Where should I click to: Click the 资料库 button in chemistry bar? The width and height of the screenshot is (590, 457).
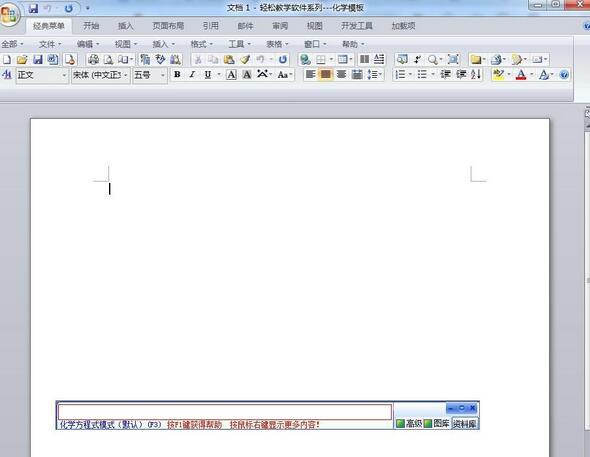pyautogui.click(x=465, y=424)
